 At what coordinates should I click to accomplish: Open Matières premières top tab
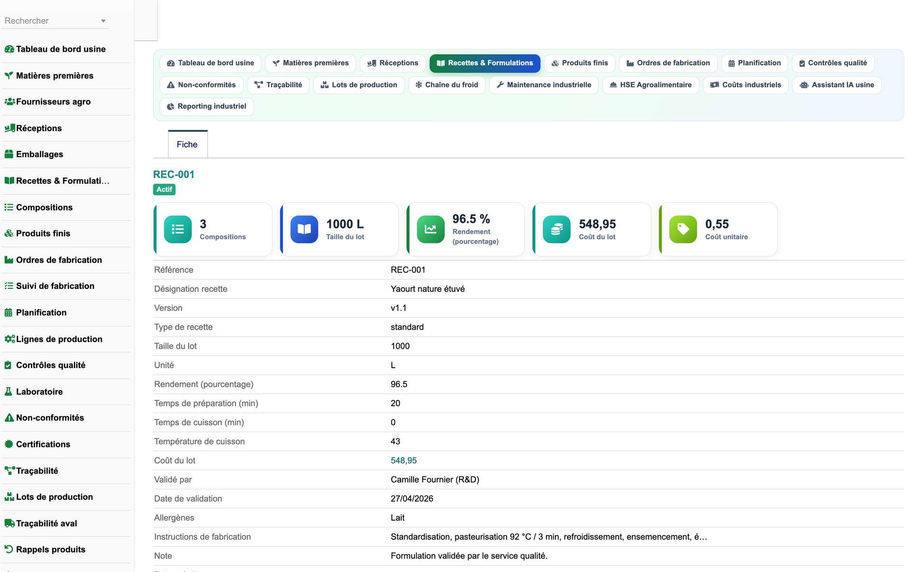click(311, 63)
